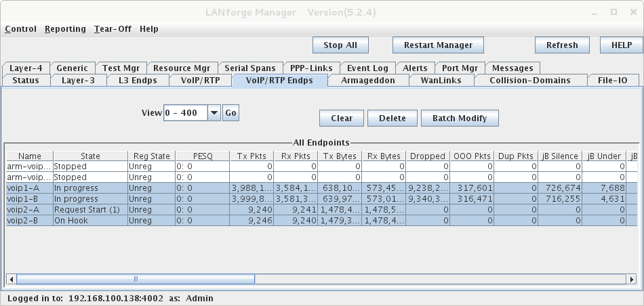
Task: Click the View range field showing 0 - 400
Action: pyautogui.click(x=186, y=113)
